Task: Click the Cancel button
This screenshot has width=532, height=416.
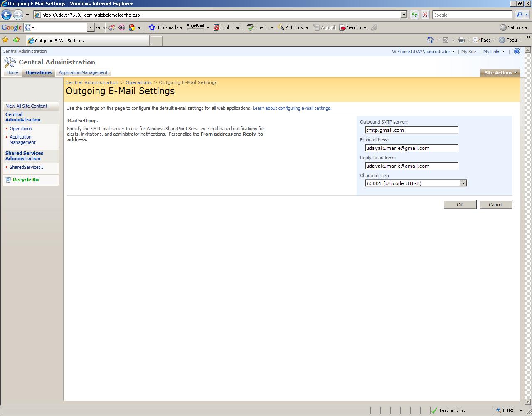Action: point(495,205)
